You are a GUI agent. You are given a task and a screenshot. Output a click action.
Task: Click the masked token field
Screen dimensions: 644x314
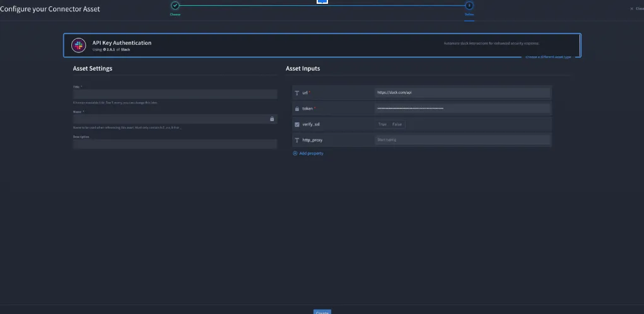tap(462, 109)
